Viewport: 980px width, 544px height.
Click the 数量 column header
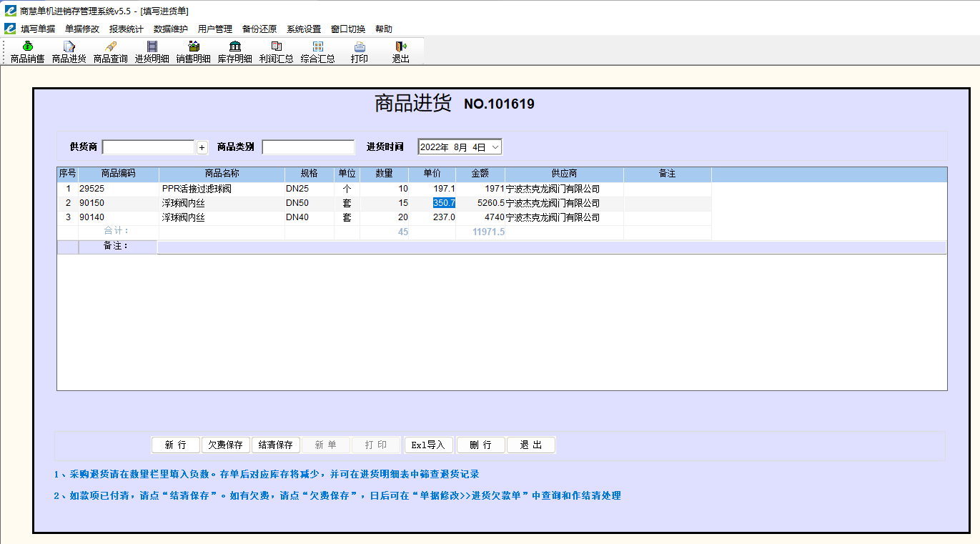(385, 174)
